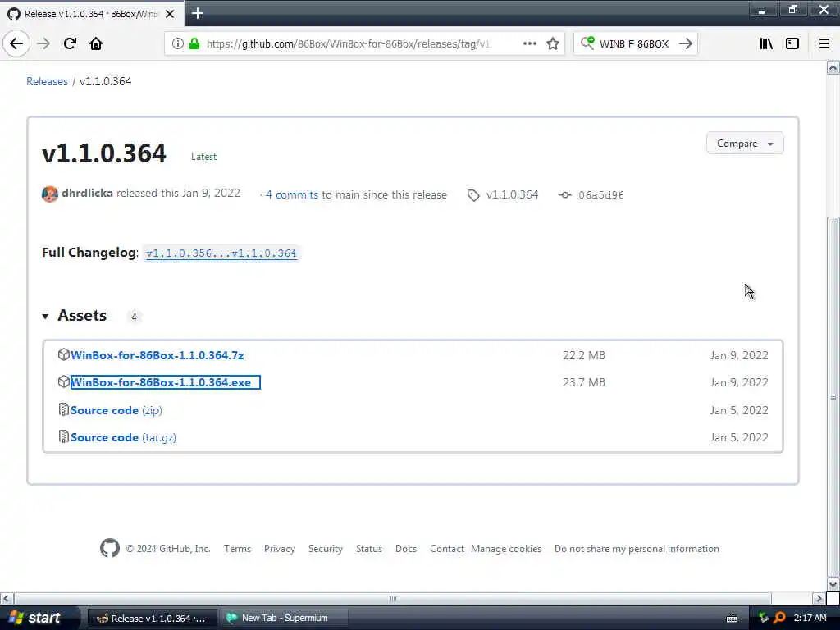Click the horizontal scrollbar thumb
Image resolution: width=840 pixels, height=630 pixels.
393,598
